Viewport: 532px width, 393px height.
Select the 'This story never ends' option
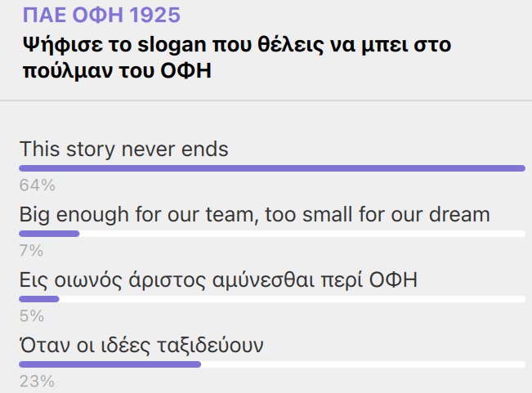point(124,149)
